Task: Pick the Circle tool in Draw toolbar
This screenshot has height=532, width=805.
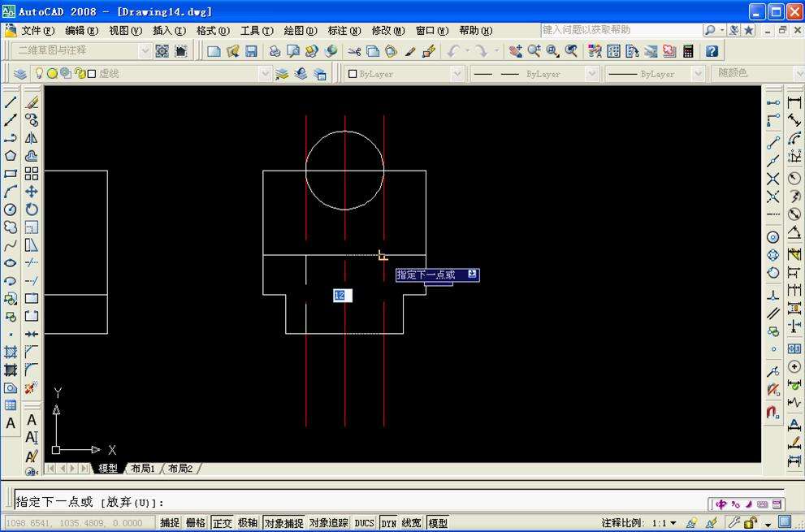Action: tap(11, 210)
